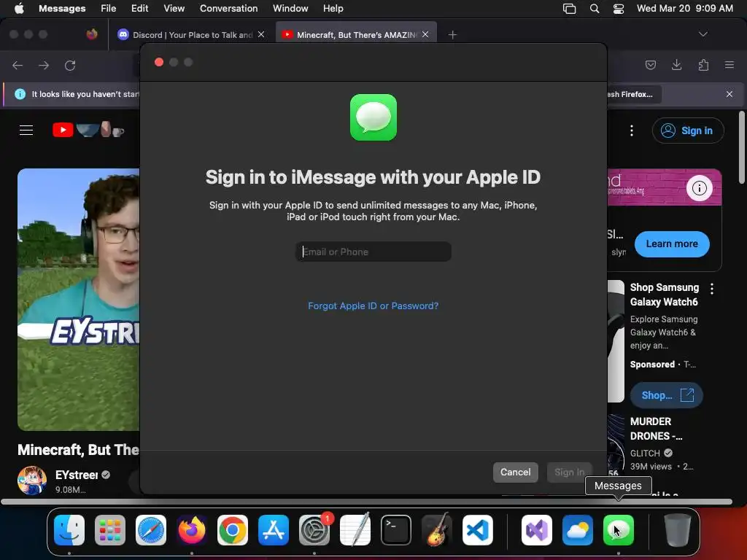Open MURDER DRONES recommended video
Screen dimensions: 747x560
(x=656, y=429)
